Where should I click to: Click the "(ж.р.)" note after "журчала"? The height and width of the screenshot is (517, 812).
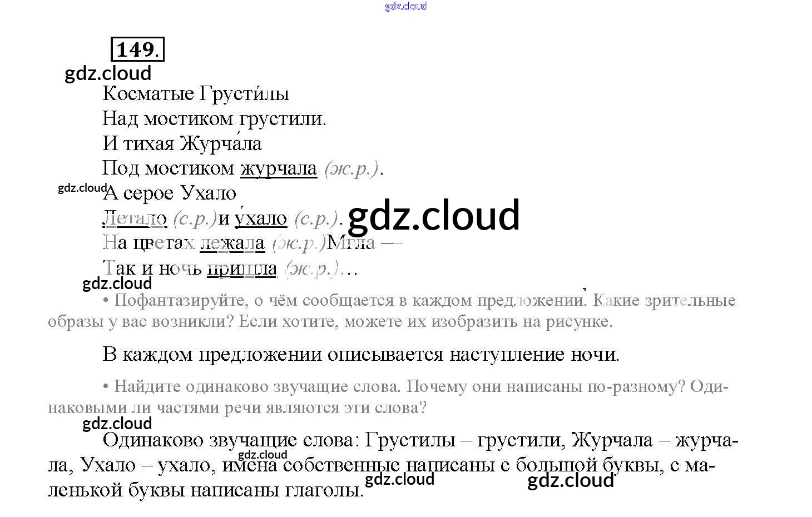pos(351,168)
